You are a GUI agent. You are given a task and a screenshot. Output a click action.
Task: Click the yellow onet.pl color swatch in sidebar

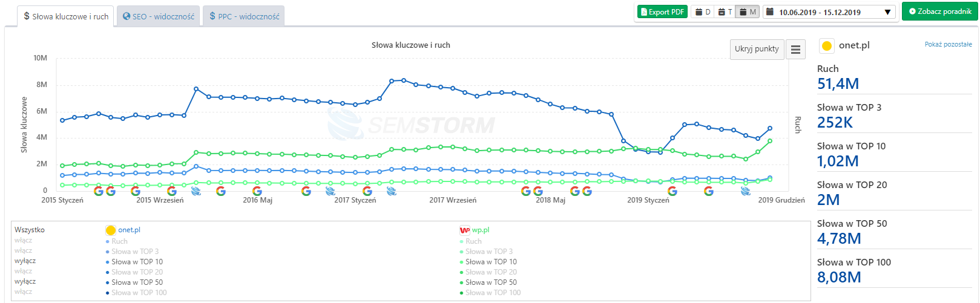pos(827,45)
